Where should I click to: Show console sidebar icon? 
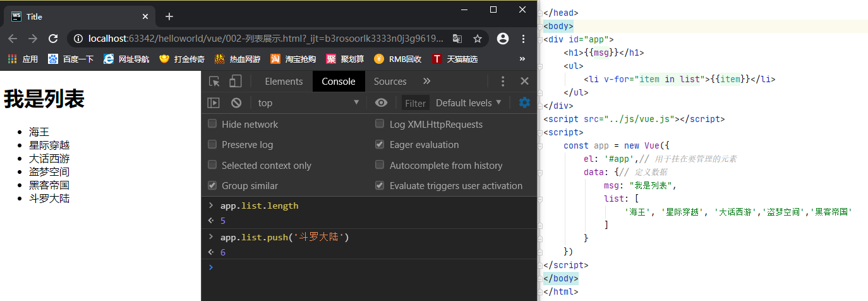click(x=214, y=102)
